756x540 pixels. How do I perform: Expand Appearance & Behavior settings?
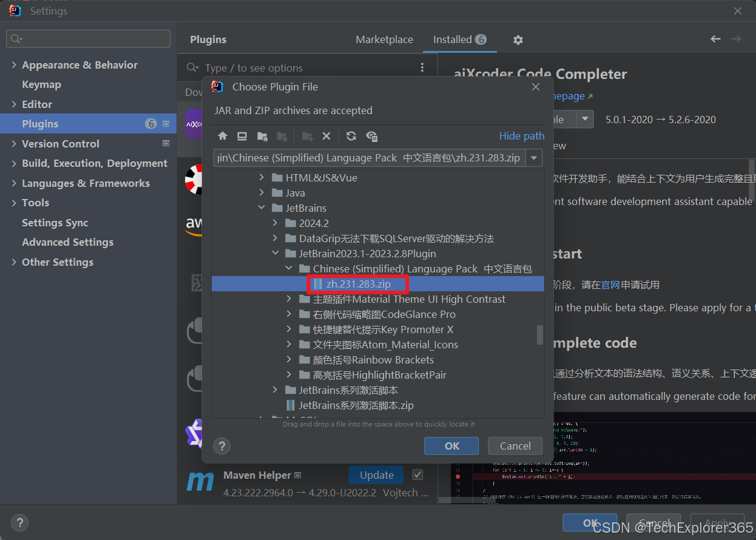pos(14,65)
